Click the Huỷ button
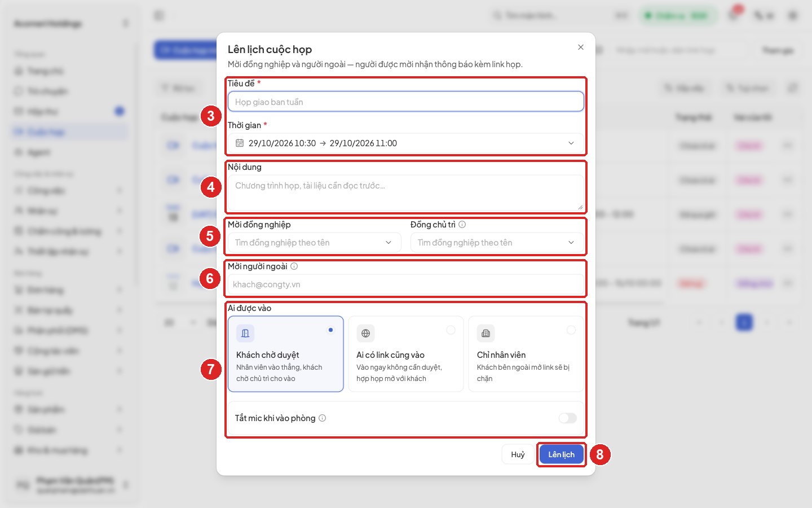 (x=518, y=454)
